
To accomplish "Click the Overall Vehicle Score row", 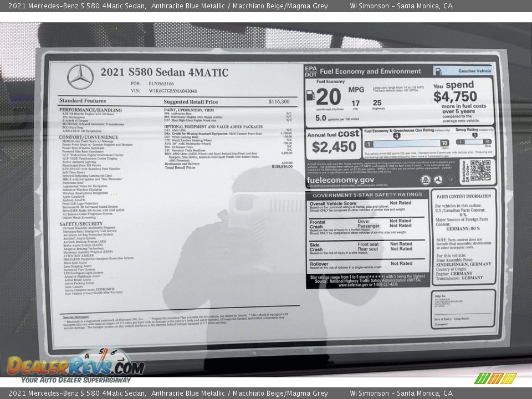I will pyautogui.click(x=367, y=206).
